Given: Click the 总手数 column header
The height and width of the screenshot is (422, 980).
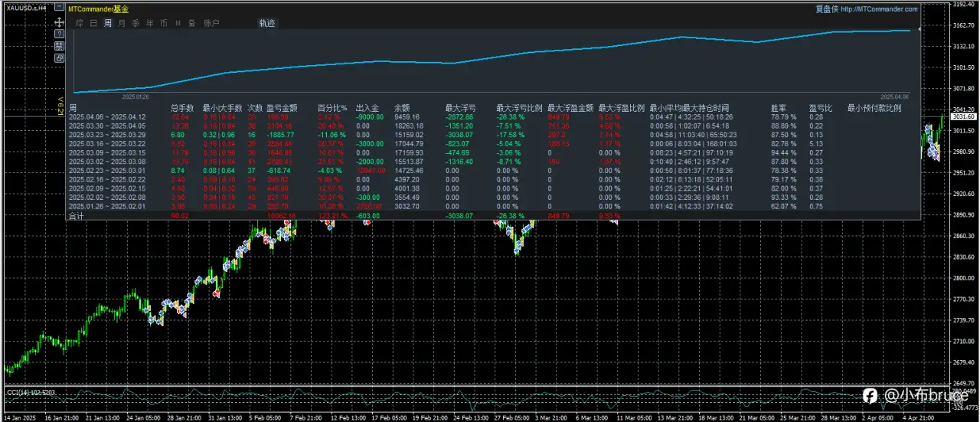Looking at the screenshot, I should point(182,108).
